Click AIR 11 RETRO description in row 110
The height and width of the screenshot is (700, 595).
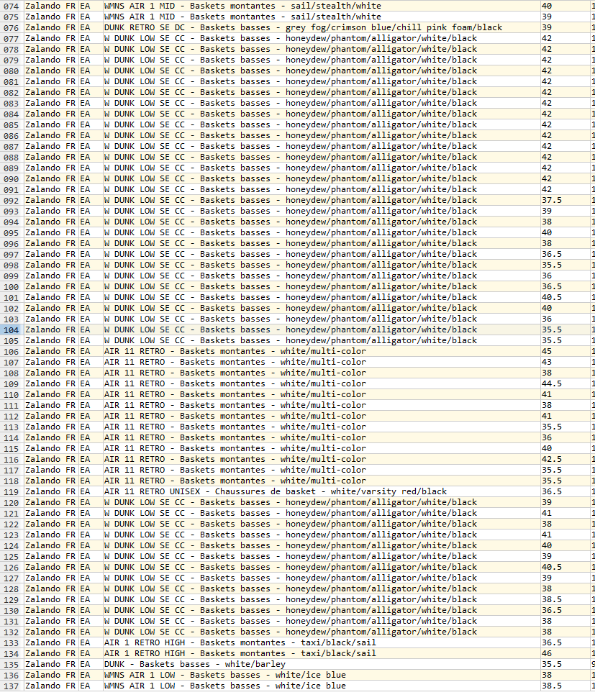pos(235,395)
